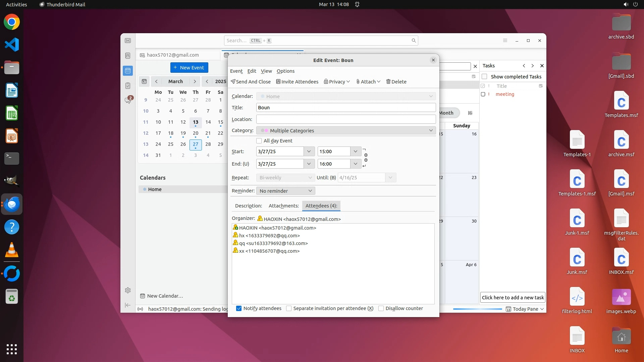The height and width of the screenshot is (362, 644).
Task: Open the Address Book sidebar icon
Action: point(128,56)
